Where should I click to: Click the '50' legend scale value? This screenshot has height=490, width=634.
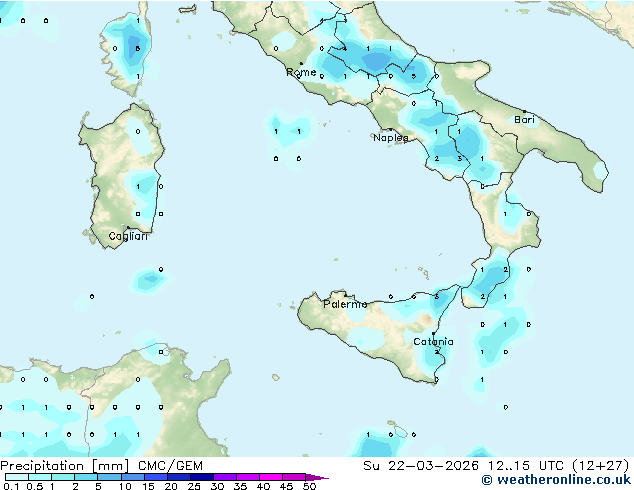click(309, 486)
